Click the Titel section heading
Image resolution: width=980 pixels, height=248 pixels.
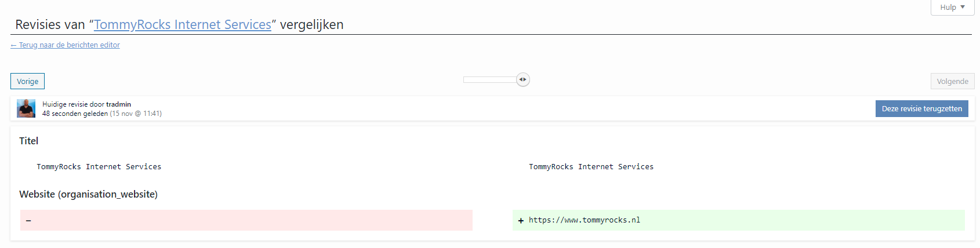[x=28, y=141]
